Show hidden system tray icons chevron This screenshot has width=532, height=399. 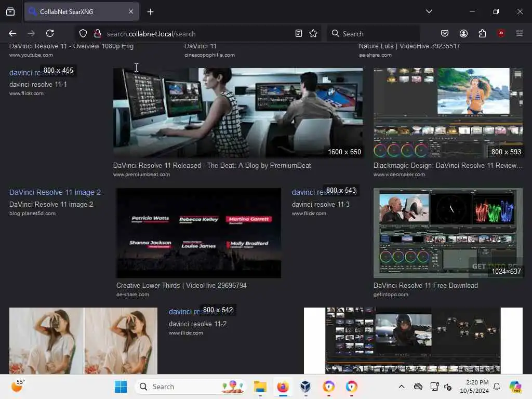402,387
